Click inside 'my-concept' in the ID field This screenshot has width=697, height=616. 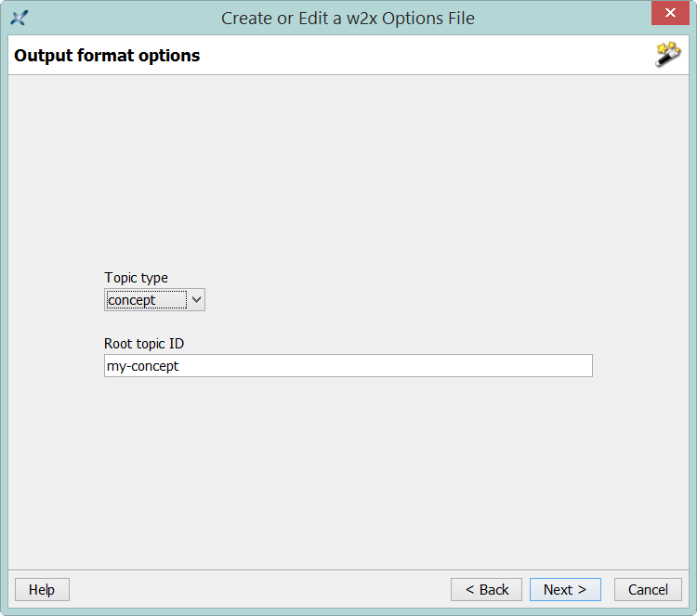[143, 366]
